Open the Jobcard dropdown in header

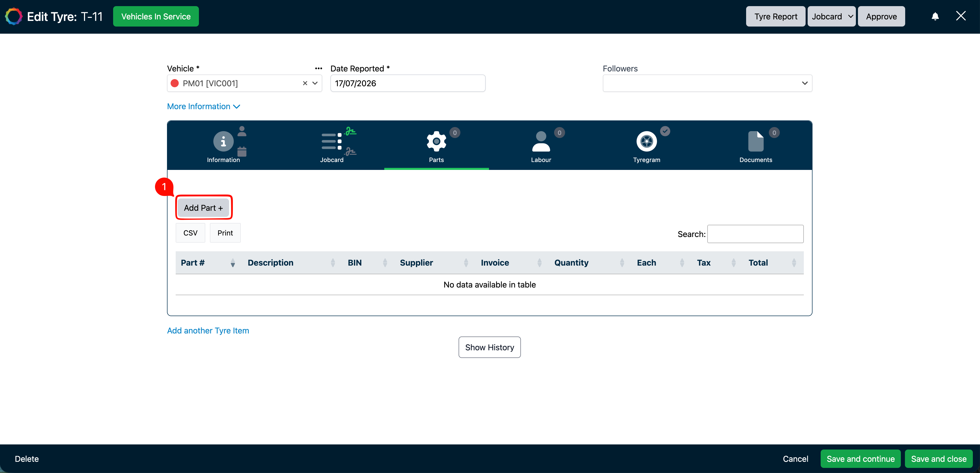[x=831, y=16]
